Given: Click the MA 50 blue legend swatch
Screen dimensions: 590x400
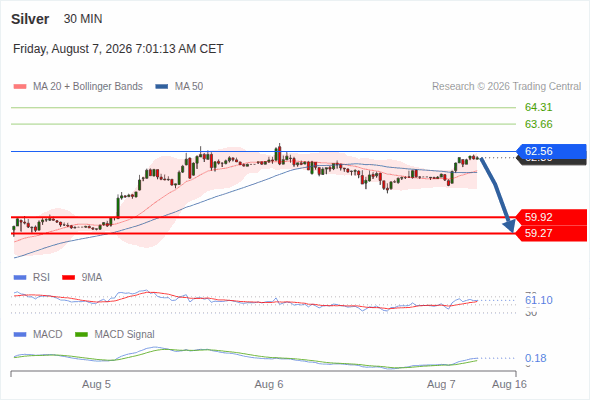Looking at the screenshot, I should point(162,87).
